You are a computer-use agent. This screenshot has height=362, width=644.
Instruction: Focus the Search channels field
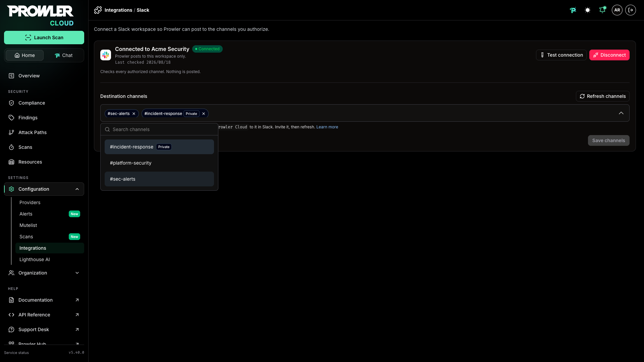pyautogui.click(x=159, y=129)
